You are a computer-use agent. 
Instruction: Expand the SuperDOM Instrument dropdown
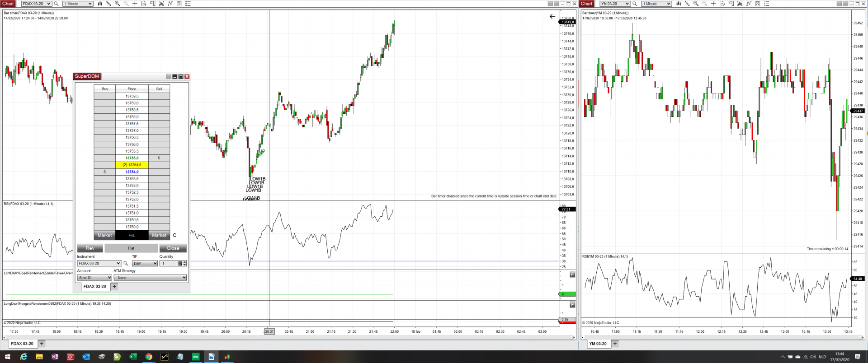point(99,264)
